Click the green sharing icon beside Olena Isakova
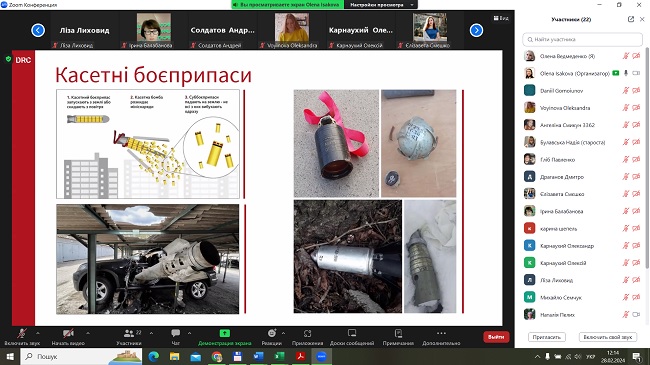The image size is (650, 365). click(x=616, y=73)
